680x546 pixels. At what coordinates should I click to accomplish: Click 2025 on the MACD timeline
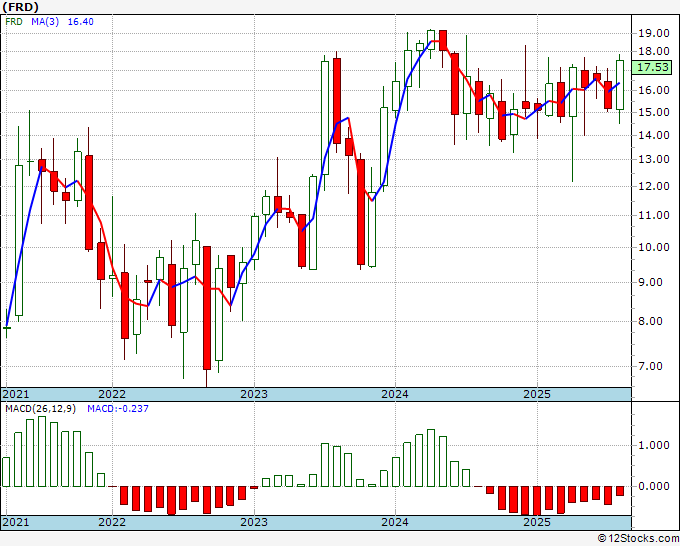(x=536, y=522)
